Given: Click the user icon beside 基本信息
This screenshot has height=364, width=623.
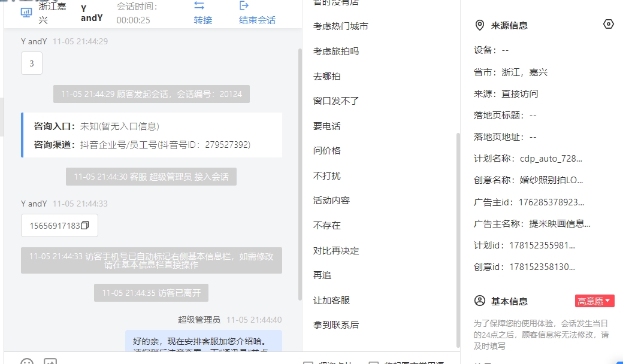Looking at the screenshot, I should click(x=480, y=301).
